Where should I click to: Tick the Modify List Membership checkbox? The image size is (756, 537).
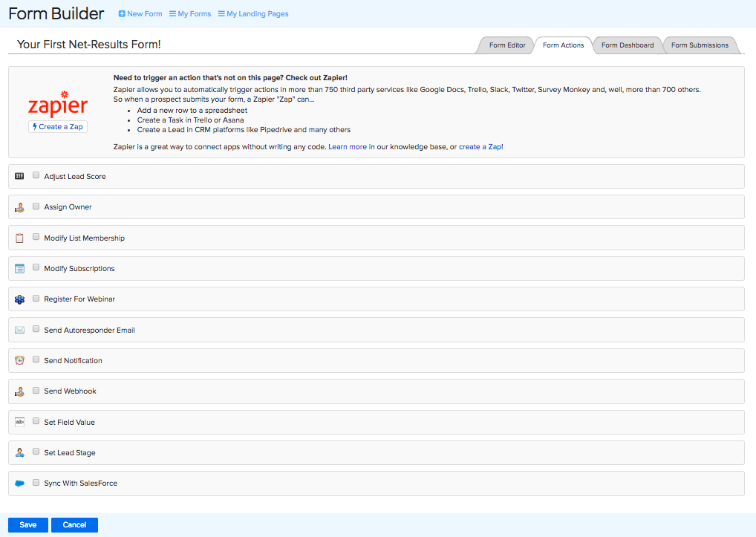tap(36, 237)
